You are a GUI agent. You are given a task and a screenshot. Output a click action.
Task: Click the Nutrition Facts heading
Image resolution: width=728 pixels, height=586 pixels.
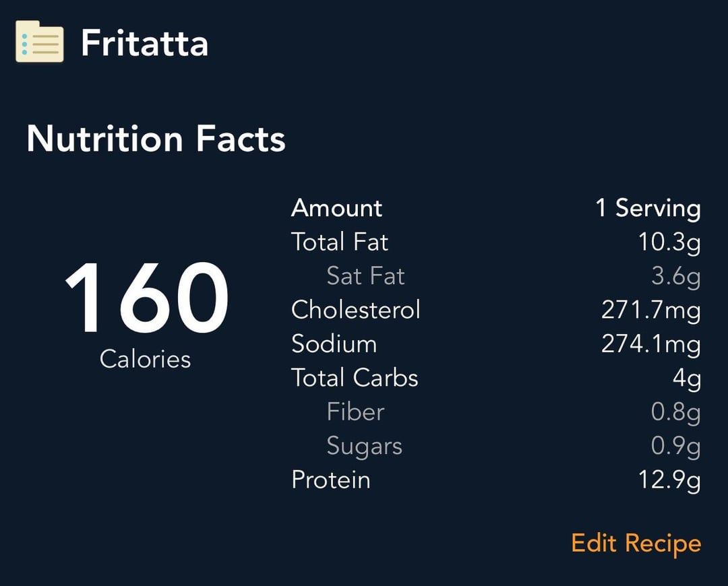coord(156,138)
